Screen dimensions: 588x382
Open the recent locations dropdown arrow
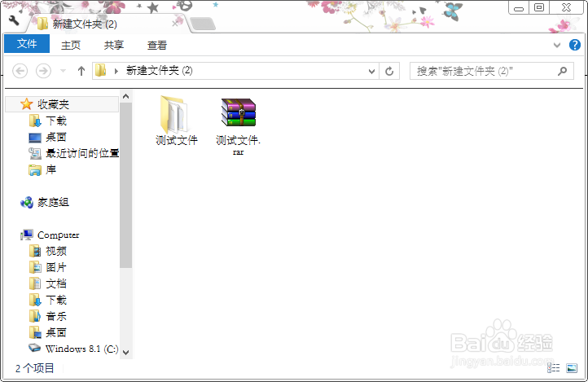pyautogui.click(x=63, y=71)
